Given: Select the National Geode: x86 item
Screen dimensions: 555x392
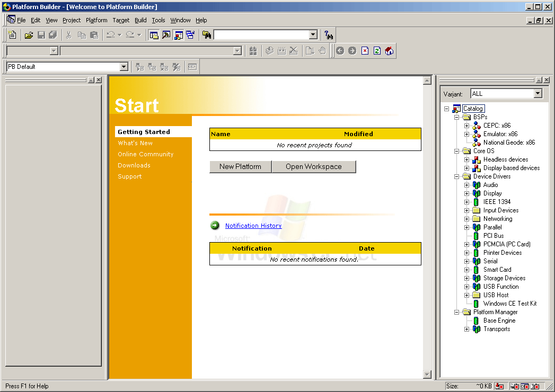Looking at the screenshot, I should [x=509, y=142].
